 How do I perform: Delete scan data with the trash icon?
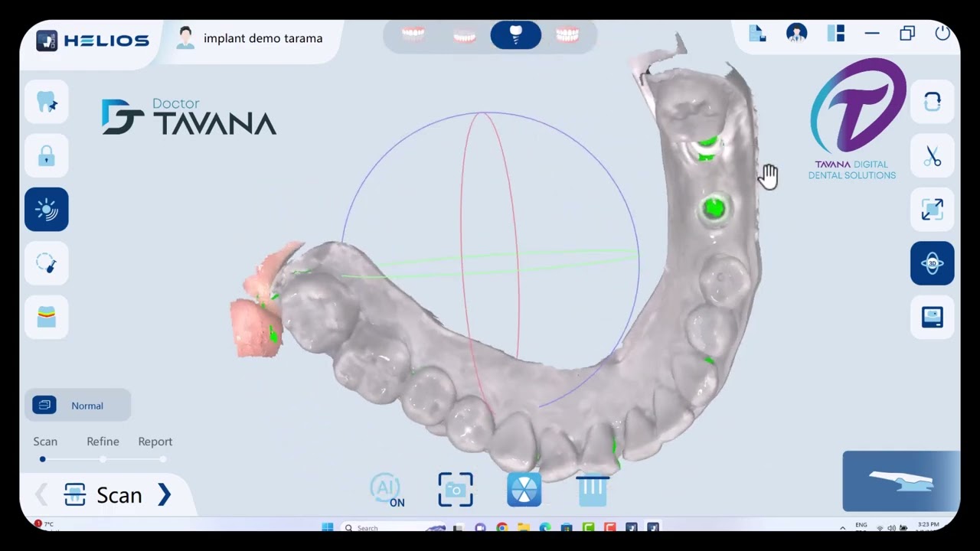593,491
